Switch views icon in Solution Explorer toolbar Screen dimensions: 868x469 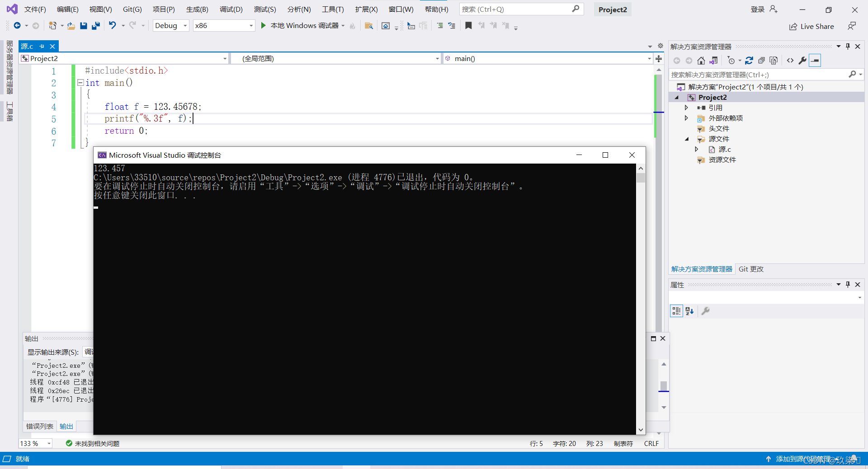(x=714, y=61)
